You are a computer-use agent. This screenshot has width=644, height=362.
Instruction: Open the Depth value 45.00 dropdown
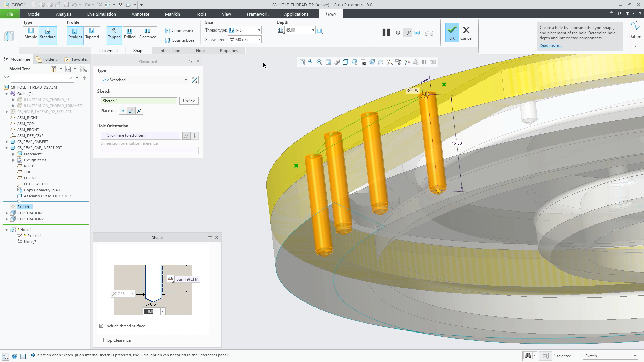click(313, 30)
